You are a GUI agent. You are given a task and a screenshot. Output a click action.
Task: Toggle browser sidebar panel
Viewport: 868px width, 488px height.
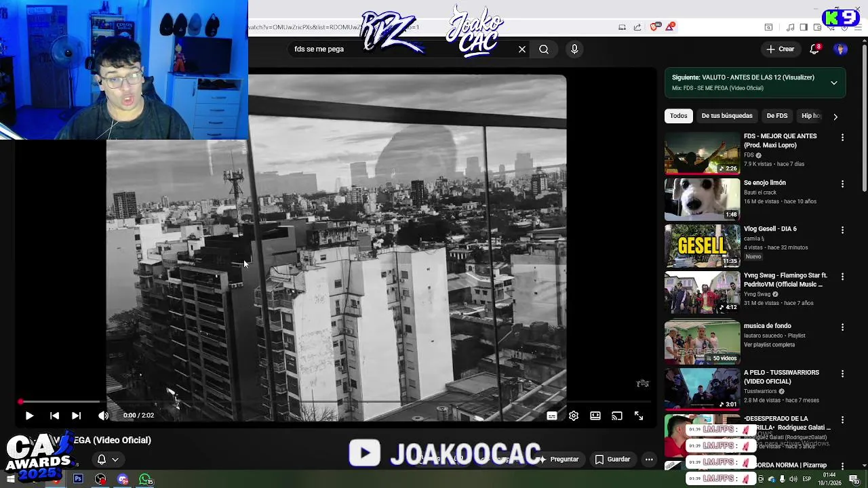[x=804, y=27]
